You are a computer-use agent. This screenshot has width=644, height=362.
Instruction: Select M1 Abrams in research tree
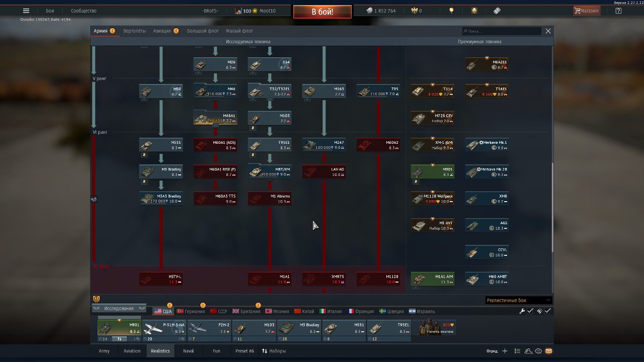click(x=270, y=199)
